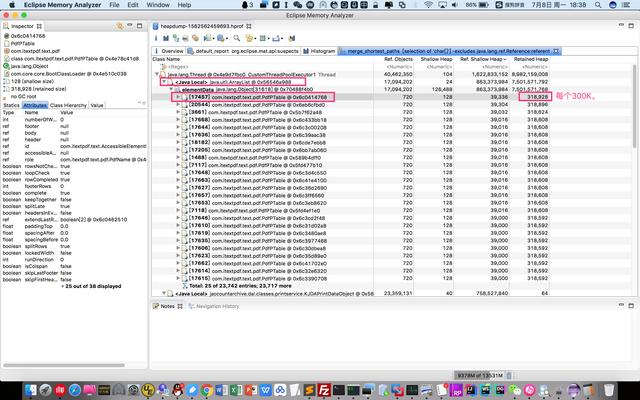Screen dimensions: 640x400
Task: Click the heap memory usage status bar
Action: 480,375
